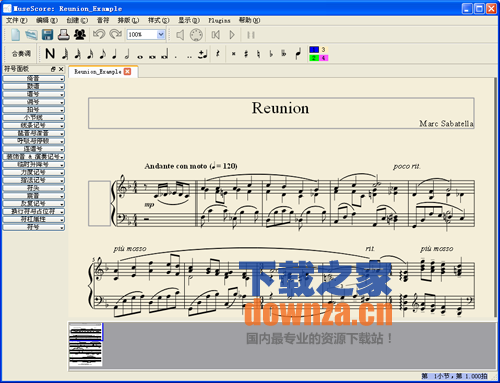Click the 合奏调 concert pitch button
500x383 pixels.
21,53
